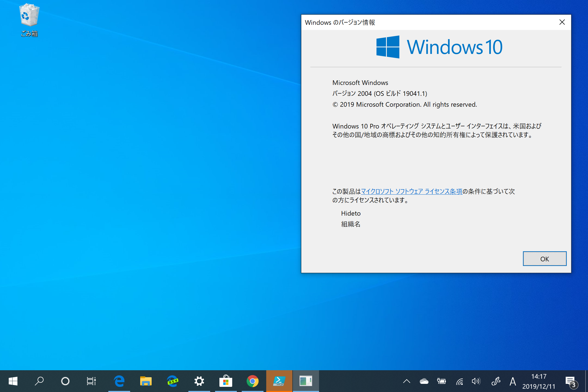Toggle the IME input mode indicator
Image resolution: width=588 pixels, height=392 pixels.
pos(513,381)
